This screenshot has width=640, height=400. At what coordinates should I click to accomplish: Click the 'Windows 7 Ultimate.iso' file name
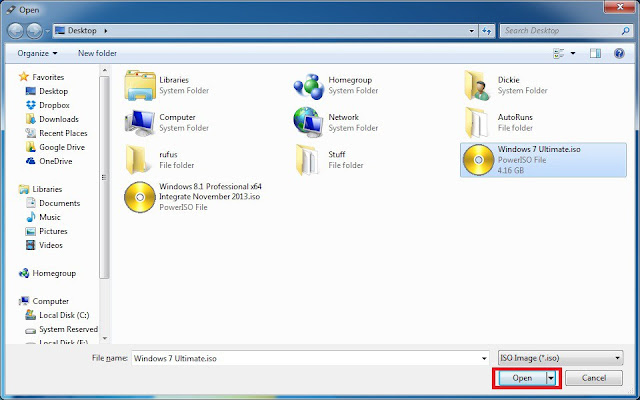coord(539,149)
